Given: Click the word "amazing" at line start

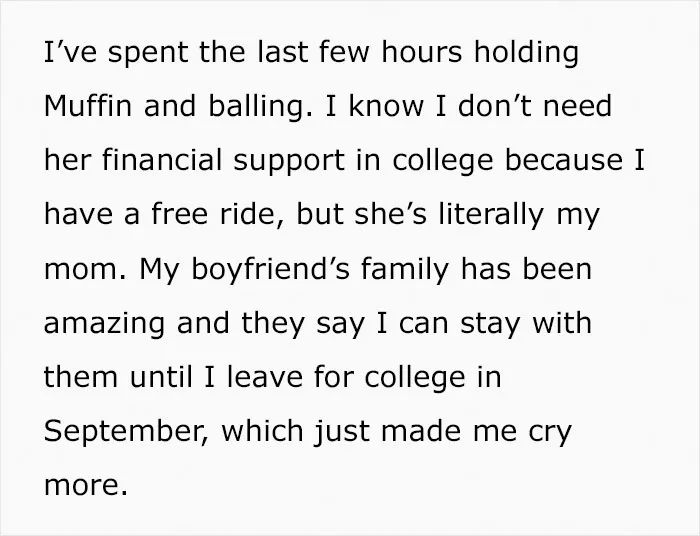Looking at the screenshot, I should (x=104, y=324).
